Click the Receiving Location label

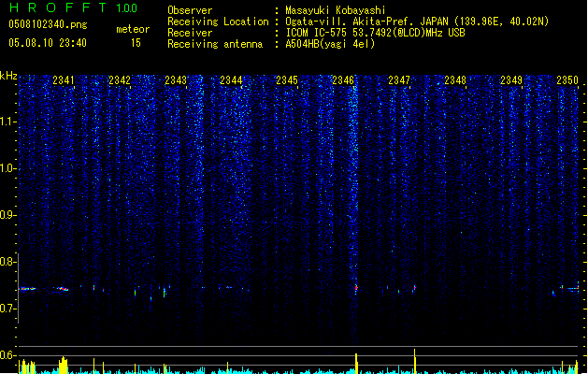[x=218, y=22]
